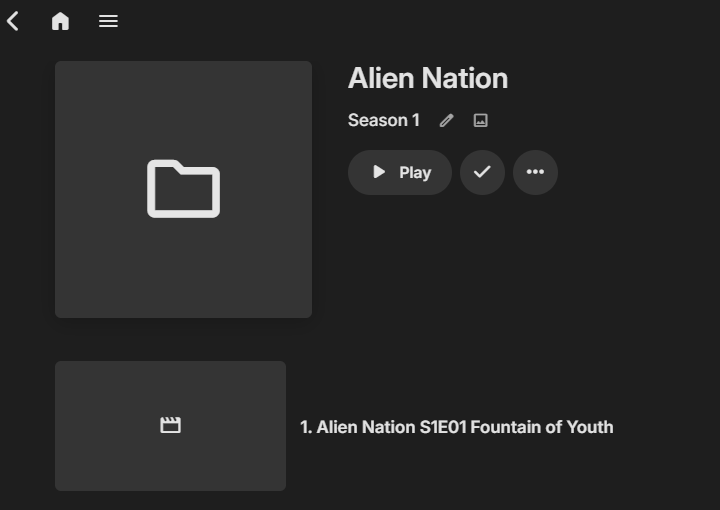The height and width of the screenshot is (510, 720).
Task: Click the episode number 1 prefix
Action: [305, 427]
